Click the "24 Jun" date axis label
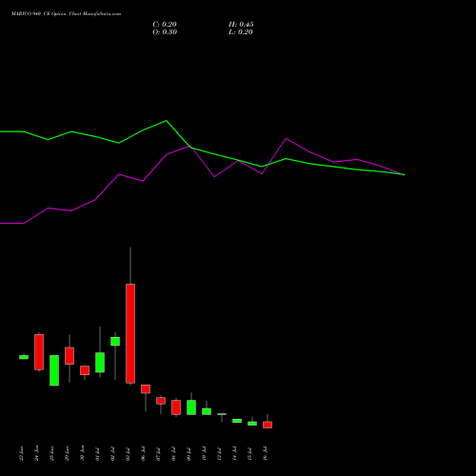Screen dimensions: 476x476 pyautogui.click(x=37, y=453)
